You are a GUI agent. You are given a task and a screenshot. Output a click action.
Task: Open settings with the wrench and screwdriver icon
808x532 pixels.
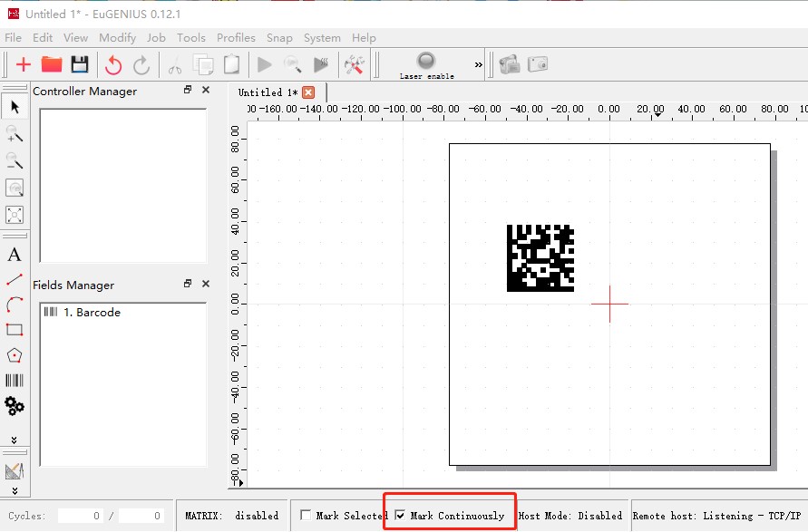(354, 65)
